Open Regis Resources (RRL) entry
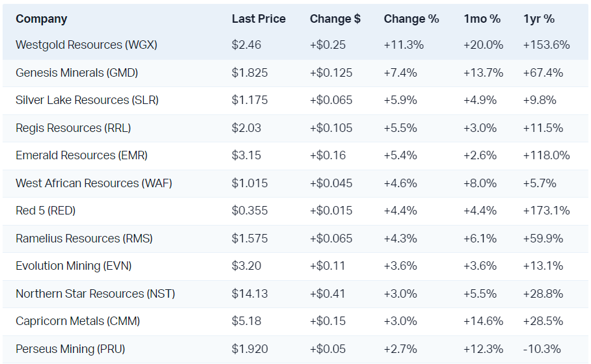 click(74, 128)
